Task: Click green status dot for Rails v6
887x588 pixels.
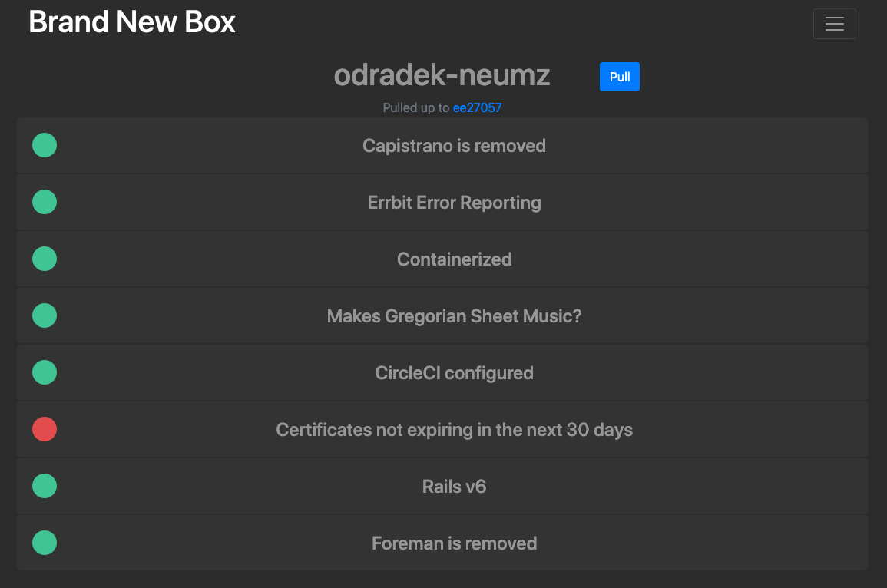Action: point(45,486)
